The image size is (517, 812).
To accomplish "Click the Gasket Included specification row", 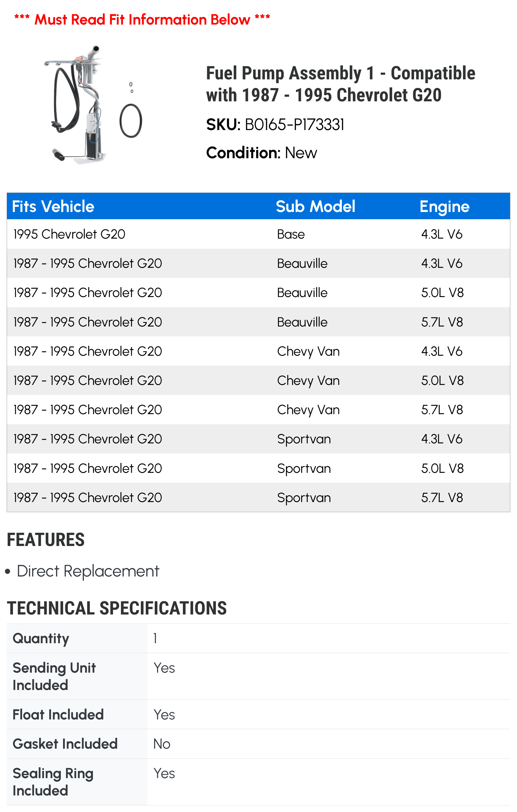I will click(258, 744).
